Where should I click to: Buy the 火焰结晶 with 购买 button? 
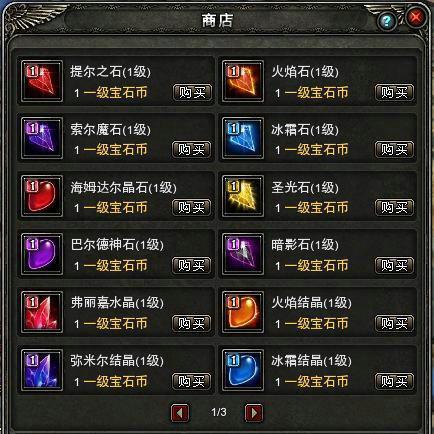(395, 323)
